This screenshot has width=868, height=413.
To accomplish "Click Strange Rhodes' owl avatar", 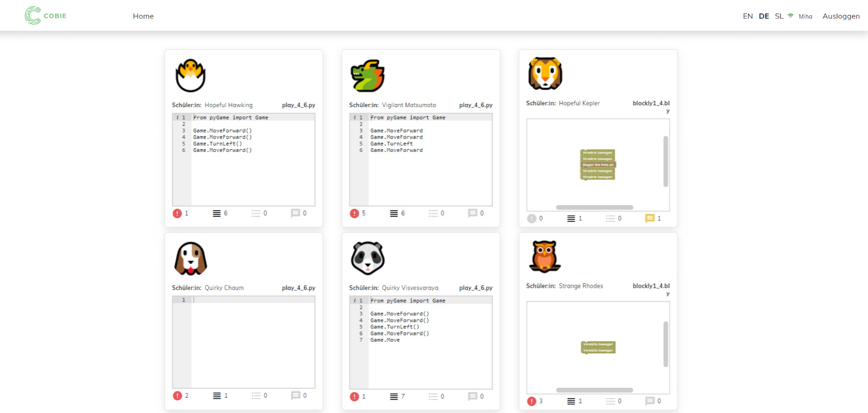I will pos(545,257).
